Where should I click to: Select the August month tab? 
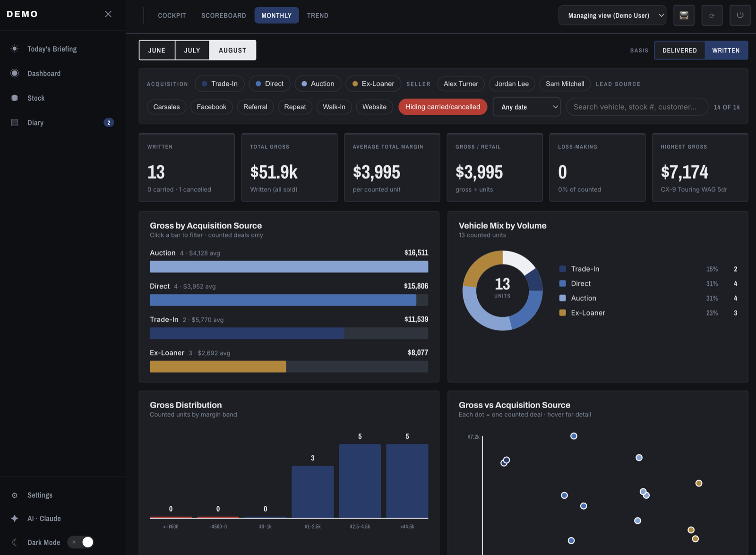click(x=232, y=50)
